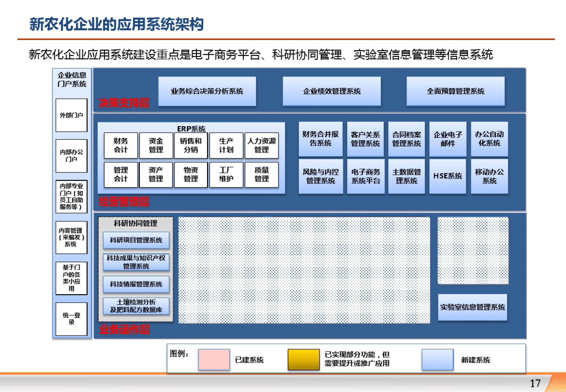This screenshot has height=392, width=566.
Task: Click the 合同档案管理系统 box
Action: (406, 139)
